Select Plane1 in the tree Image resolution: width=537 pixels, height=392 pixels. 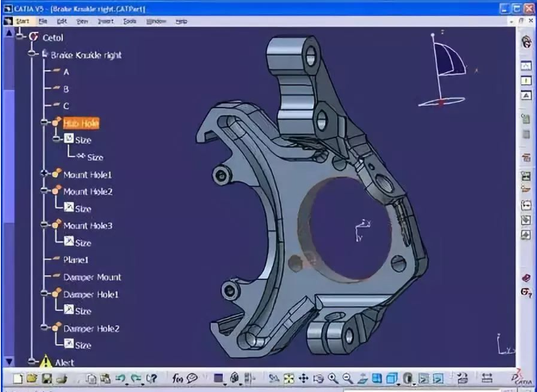click(x=76, y=260)
